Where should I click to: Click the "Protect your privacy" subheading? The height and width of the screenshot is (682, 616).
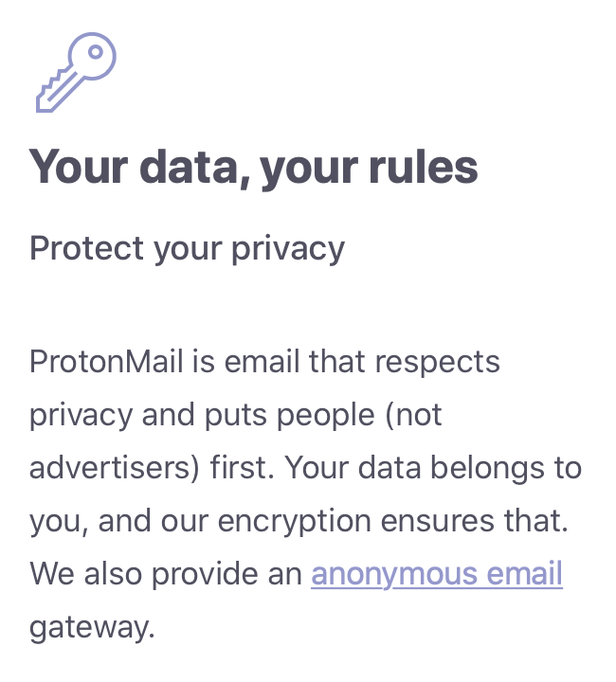click(187, 248)
